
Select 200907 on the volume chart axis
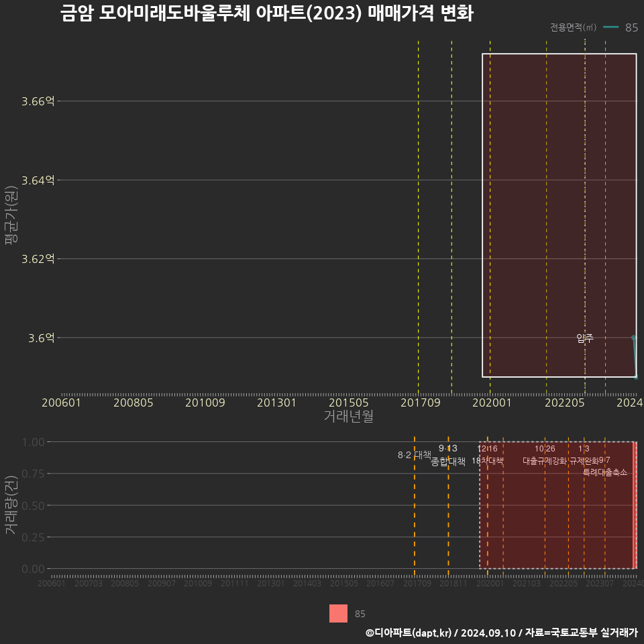[162, 583]
